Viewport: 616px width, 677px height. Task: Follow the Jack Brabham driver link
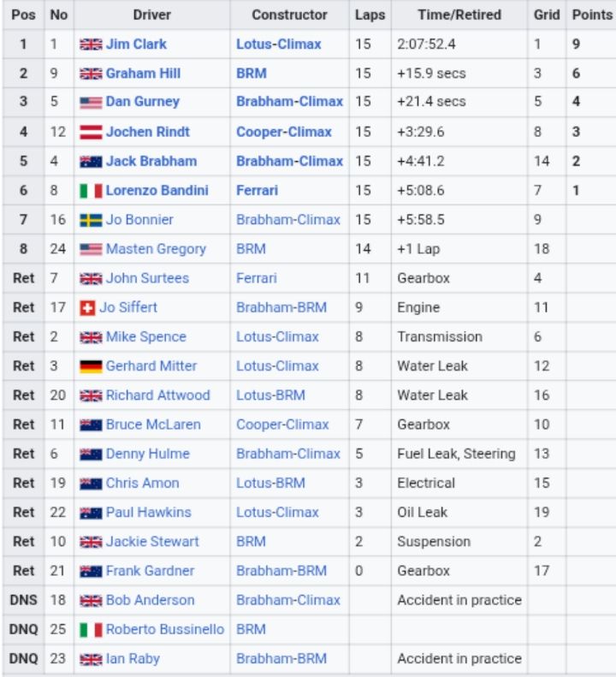tap(151, 161)
